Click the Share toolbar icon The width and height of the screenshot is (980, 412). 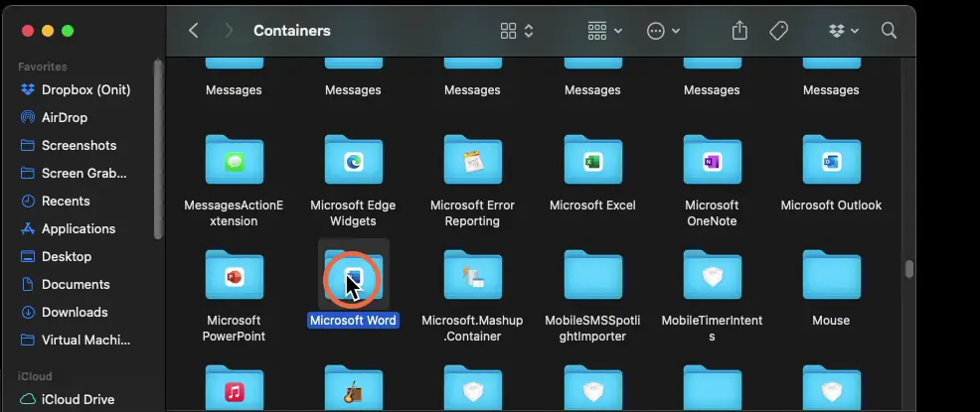739,31
